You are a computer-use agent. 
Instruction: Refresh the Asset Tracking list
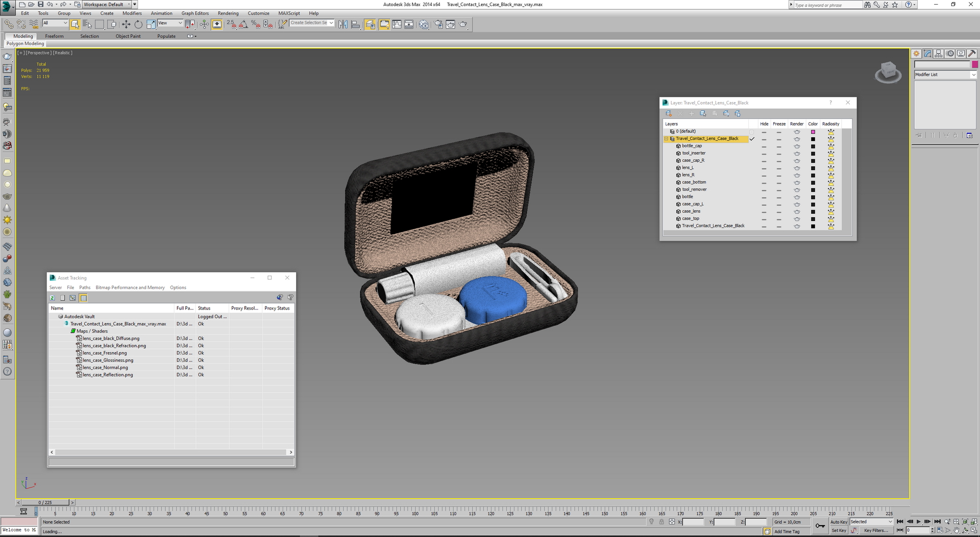tap(53, 298)
